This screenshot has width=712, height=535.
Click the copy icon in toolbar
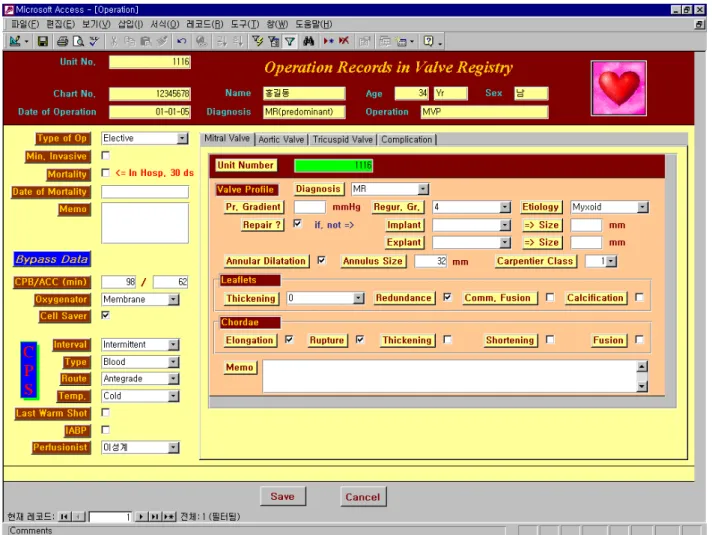tap(130, 41)
